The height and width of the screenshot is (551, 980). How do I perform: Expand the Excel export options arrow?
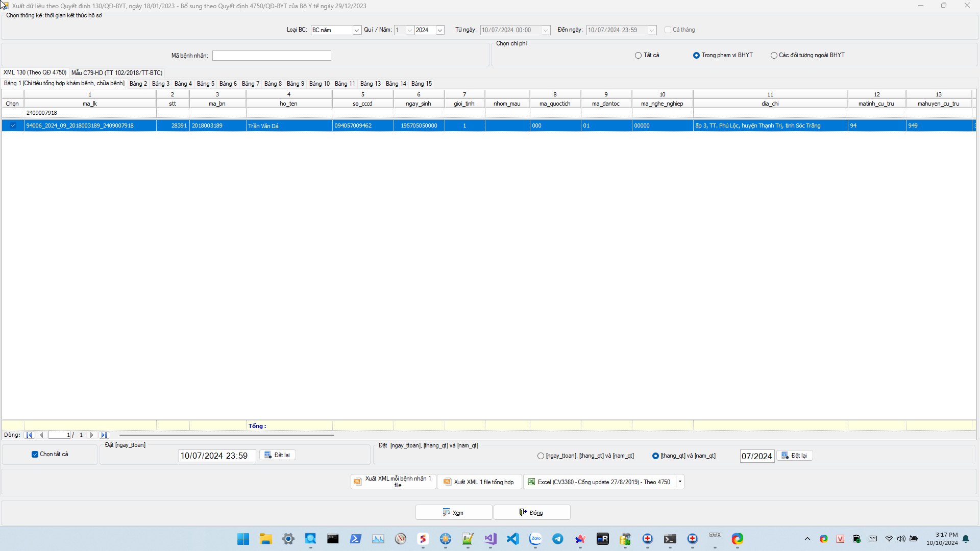(x=680, y=482)
